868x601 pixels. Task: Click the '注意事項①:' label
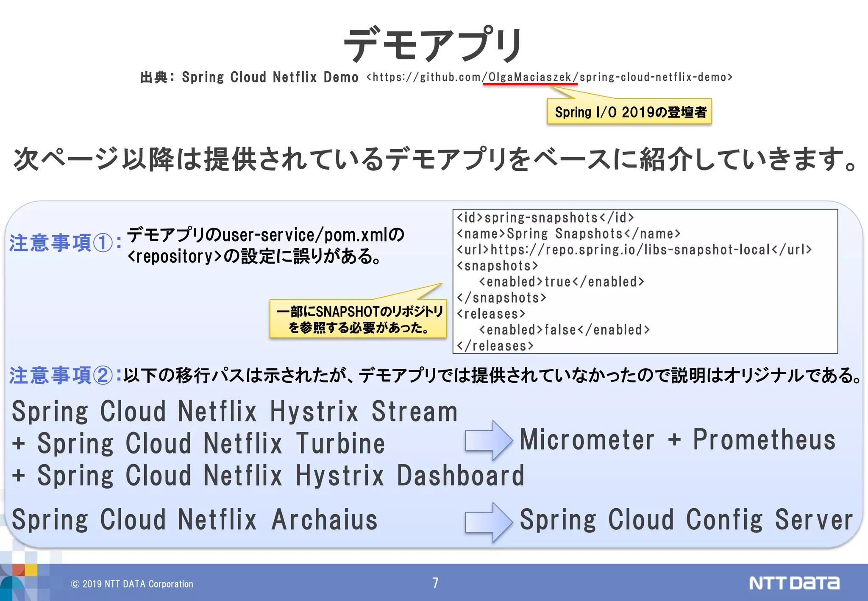66,243
